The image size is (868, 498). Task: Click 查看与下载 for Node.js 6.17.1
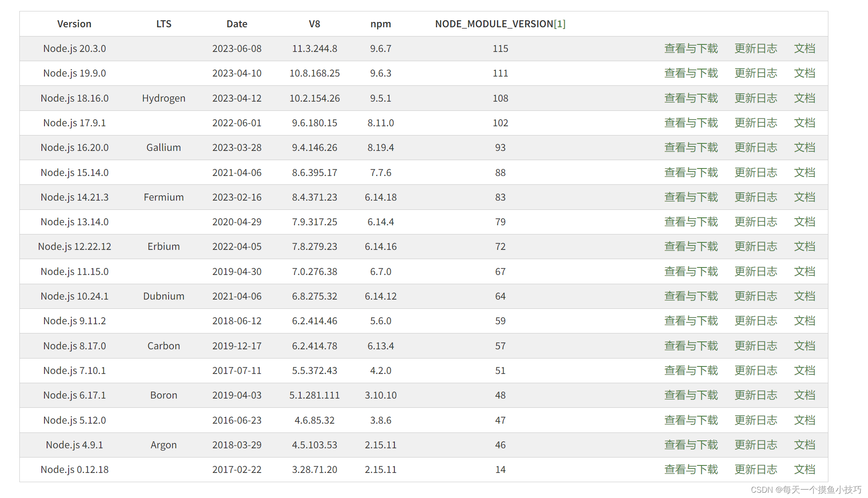[x=691, y=395]
